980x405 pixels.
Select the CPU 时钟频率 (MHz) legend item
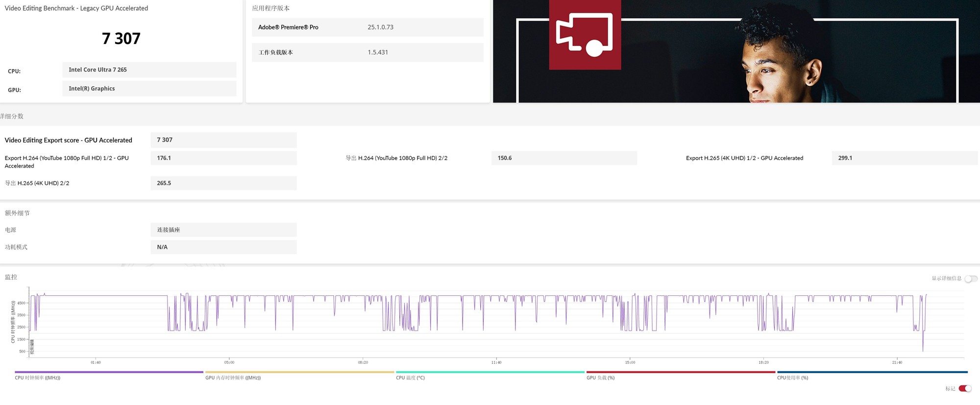point(38,378)
